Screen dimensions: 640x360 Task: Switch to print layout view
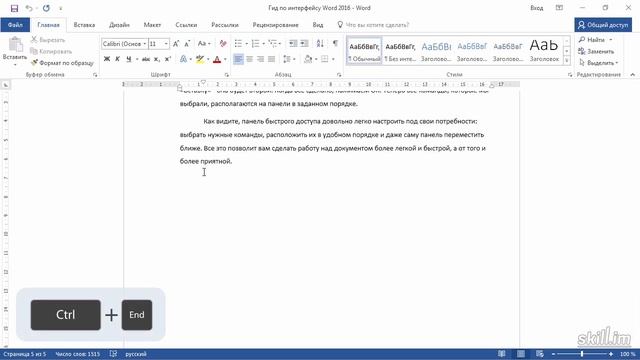tap(521, 354)
